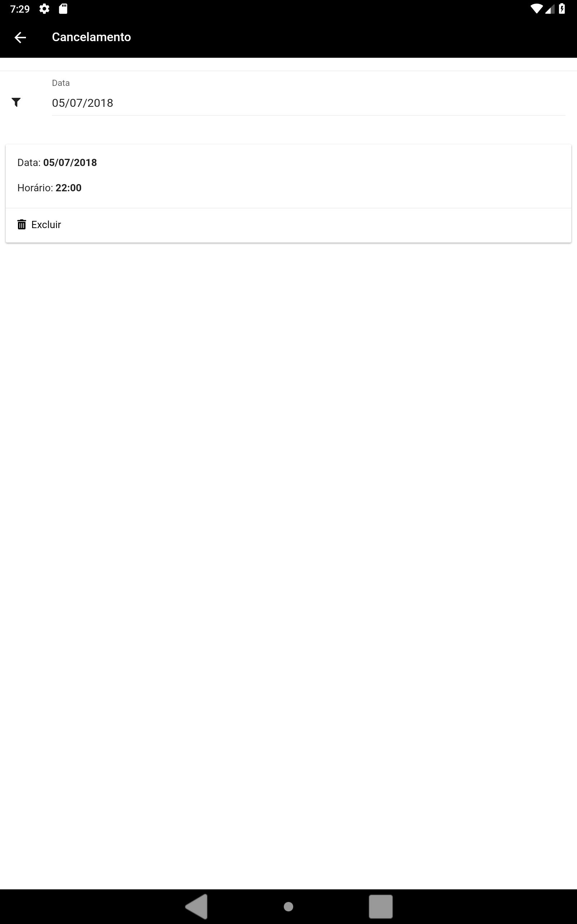Viewport: 577px width, 924px height.
Task: Tap the Excluir button label
Action: pyautogui.click(x=46, y=225)
